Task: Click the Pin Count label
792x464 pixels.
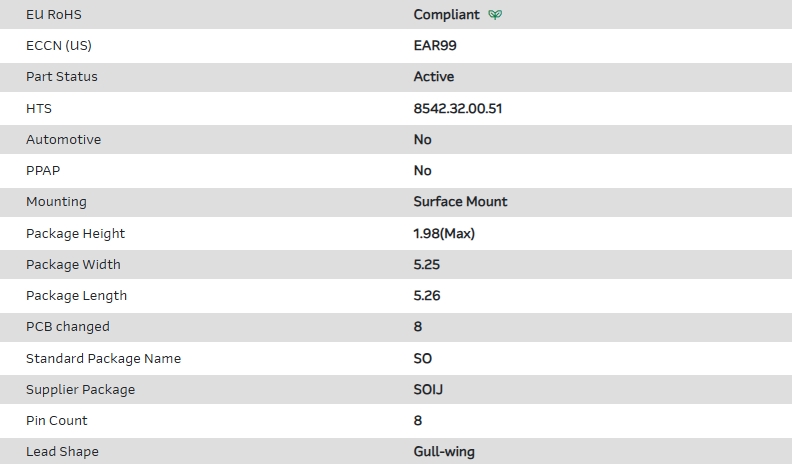Action: tap(57, 421)
